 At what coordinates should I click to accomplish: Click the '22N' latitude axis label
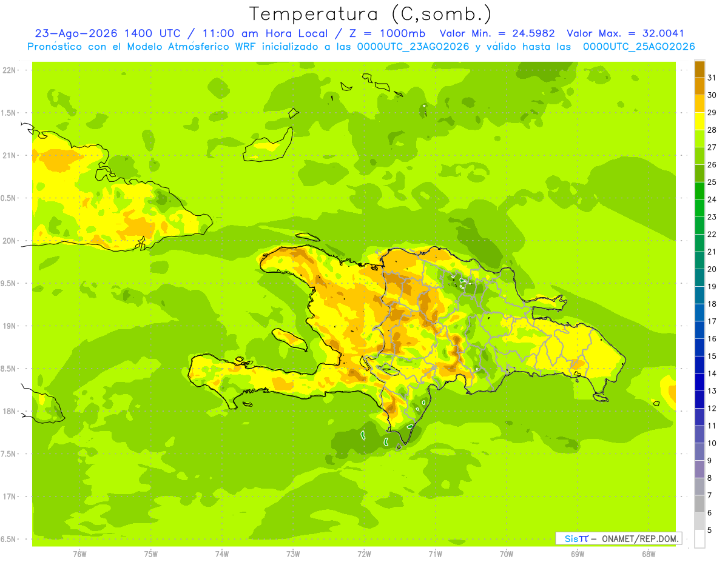tap(8, 70)
